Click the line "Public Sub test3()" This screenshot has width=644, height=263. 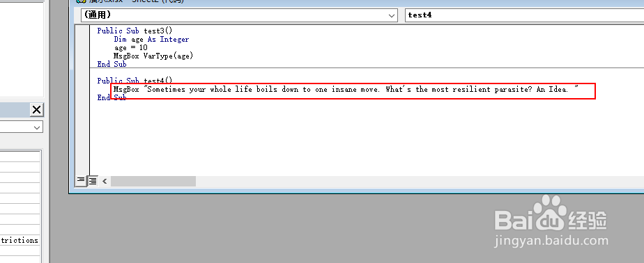135,31
